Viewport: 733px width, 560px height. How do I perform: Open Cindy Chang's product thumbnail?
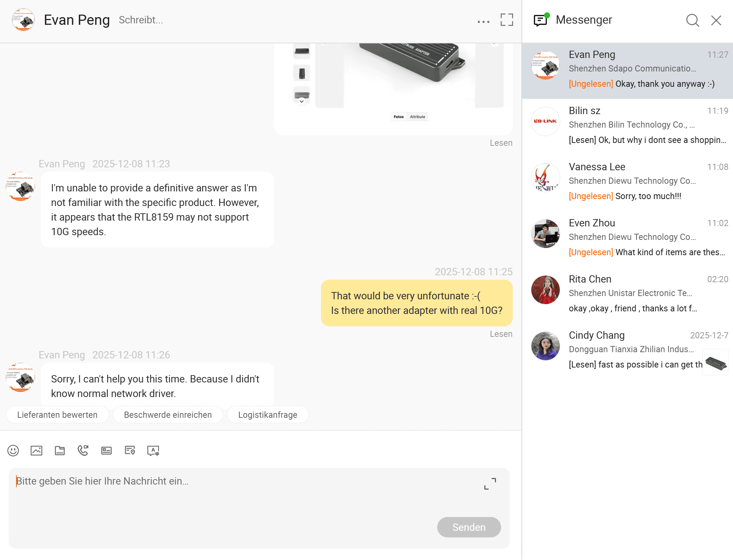(x=715, y=362)
